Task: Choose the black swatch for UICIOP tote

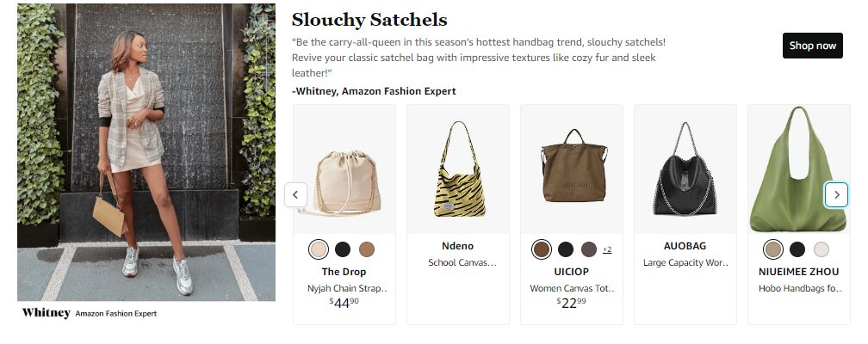Action: [x=566, y=249]
